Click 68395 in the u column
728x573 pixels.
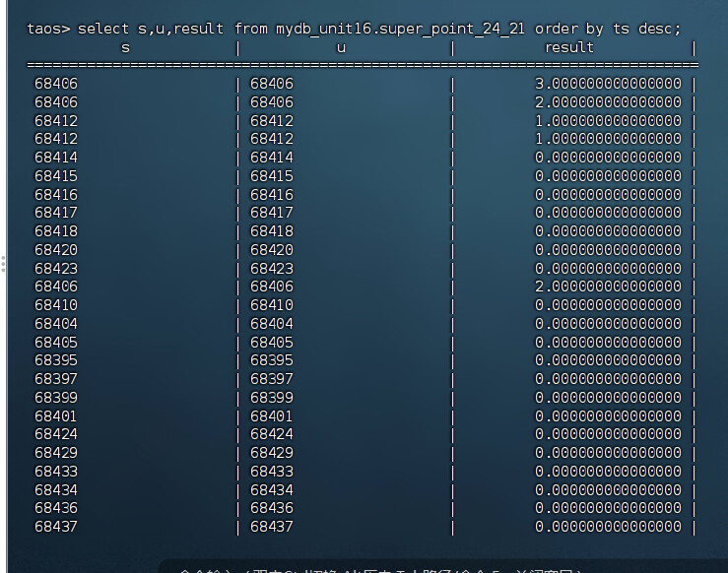pos(272,360)
